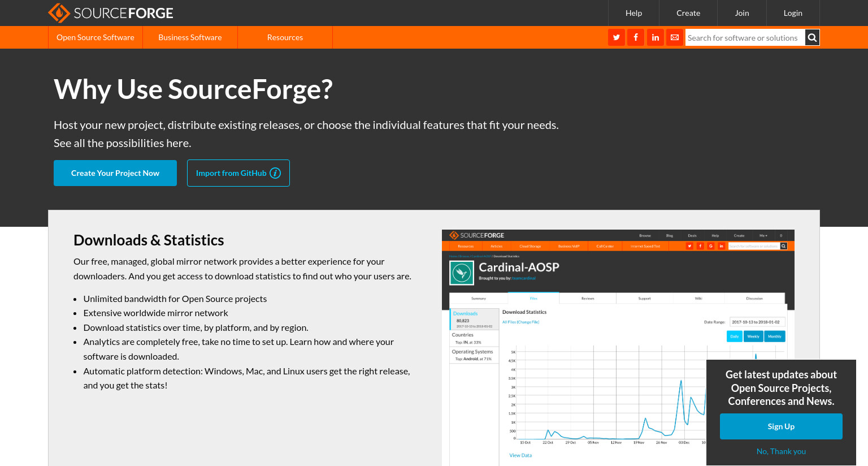
Task: Open the Resources menu
Action: pyautogui.click(x=285, y=37)
